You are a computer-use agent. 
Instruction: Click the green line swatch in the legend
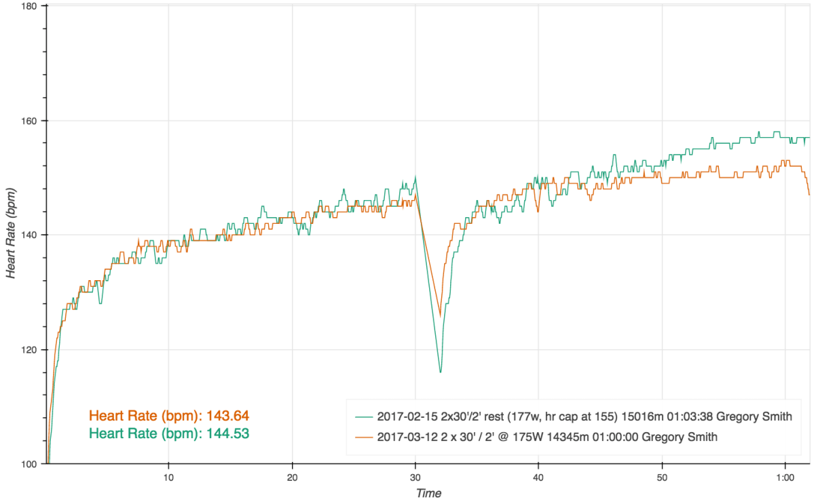point(363,416)
